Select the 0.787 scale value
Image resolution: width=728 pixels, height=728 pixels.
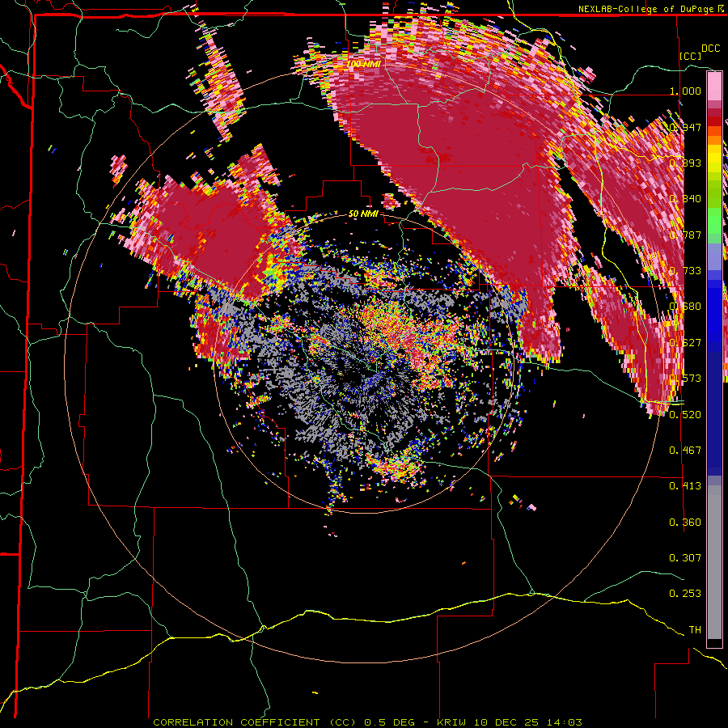point(685,235)
